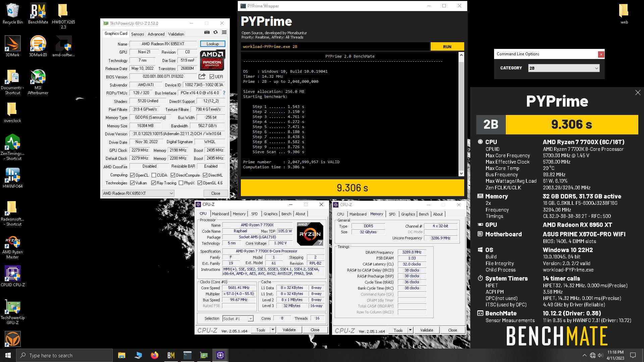Click the Lookup button in GPU-Z
This screenshot has width=644, height=362.
(x=213, y=44)
